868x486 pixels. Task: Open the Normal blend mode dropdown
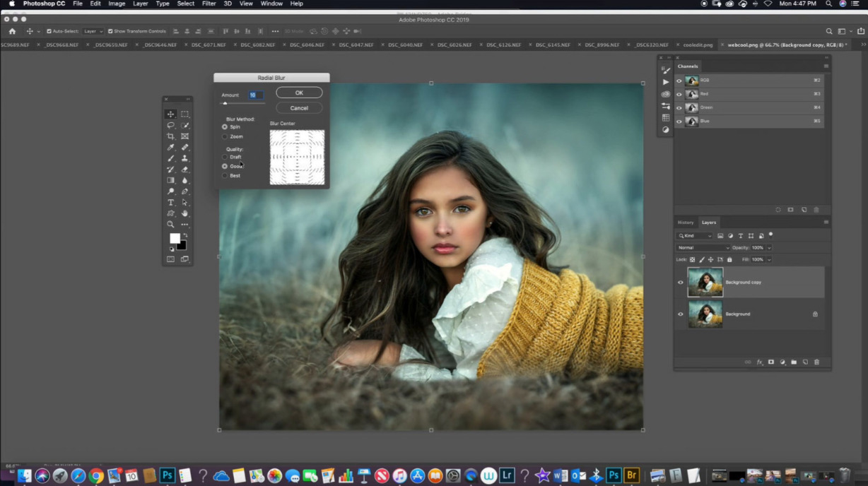[703, 248]
